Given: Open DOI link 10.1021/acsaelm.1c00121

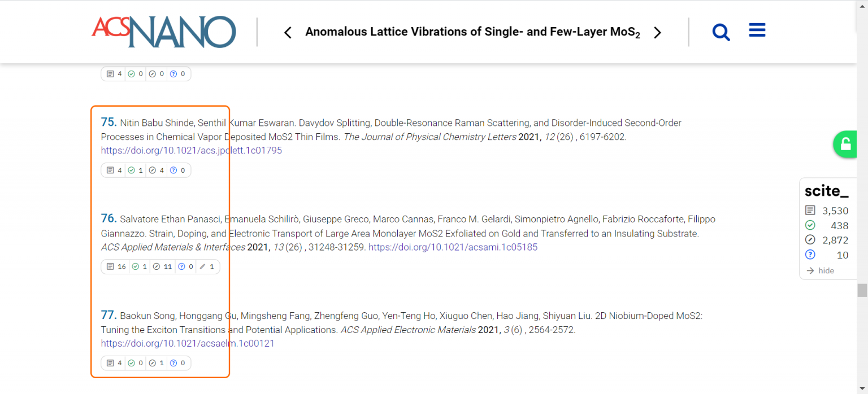Looking at the screenshot, I should click(188, 343).
